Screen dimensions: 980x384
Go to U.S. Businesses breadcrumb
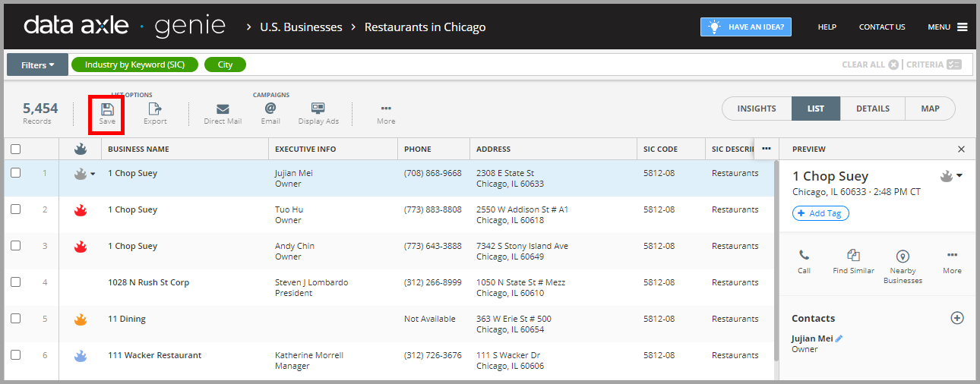[301, 27]
